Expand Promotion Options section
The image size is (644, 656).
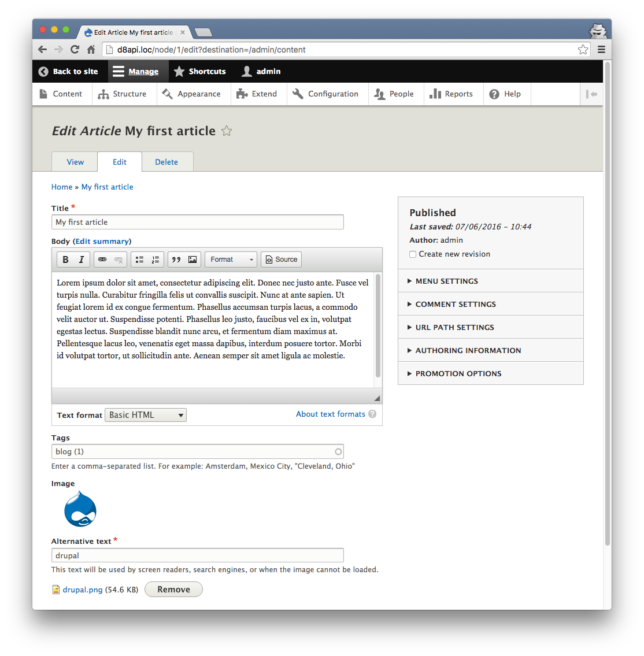[490, 373]
